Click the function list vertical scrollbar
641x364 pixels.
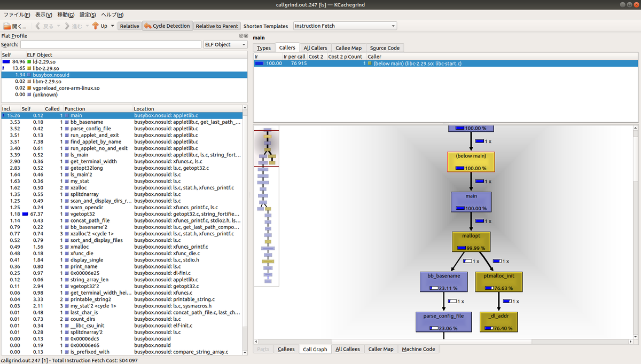point(245,230)
